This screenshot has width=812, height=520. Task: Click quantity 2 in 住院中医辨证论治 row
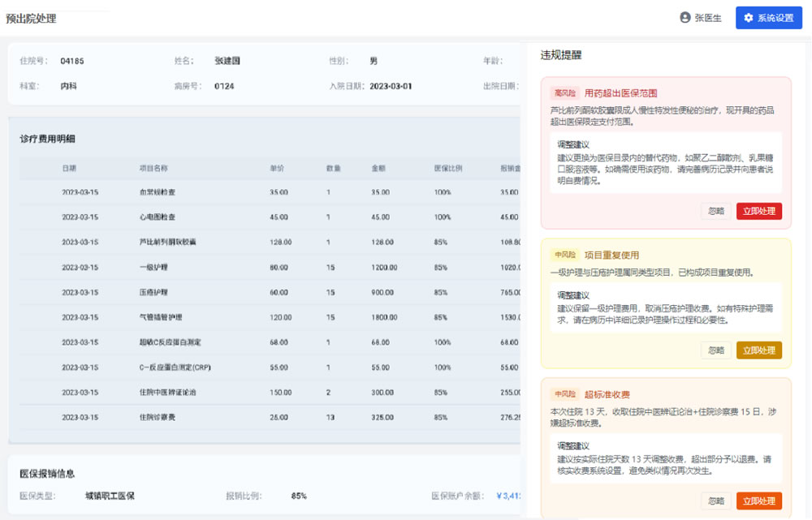point(328,392)
